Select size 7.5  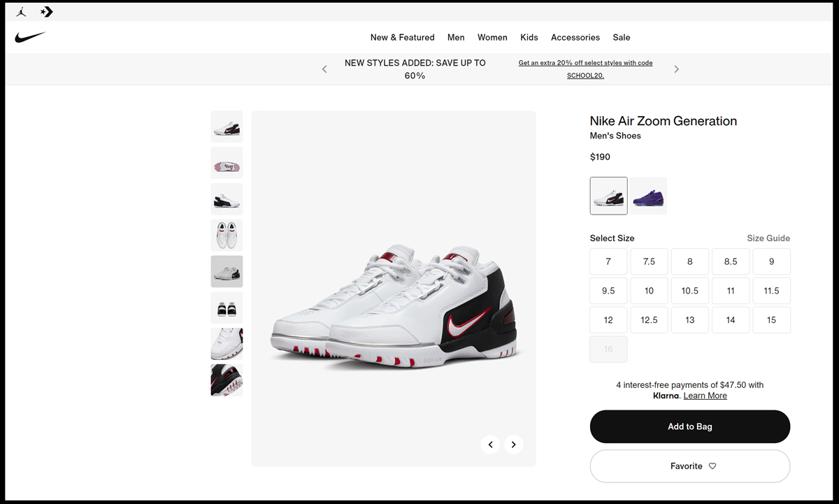pos(649,261)
